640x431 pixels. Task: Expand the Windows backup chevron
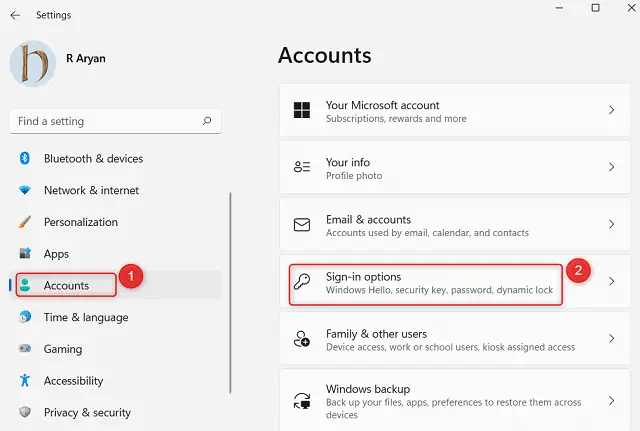point(611,400)
